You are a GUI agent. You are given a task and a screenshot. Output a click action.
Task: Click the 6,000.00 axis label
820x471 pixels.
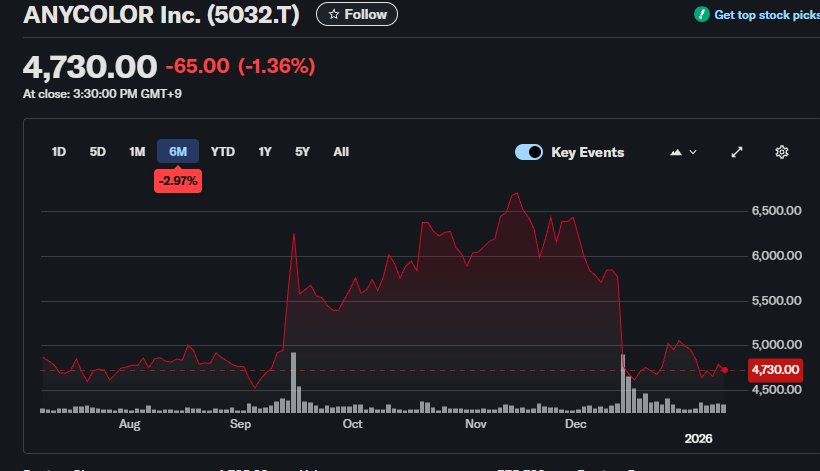tap(777, 256)
